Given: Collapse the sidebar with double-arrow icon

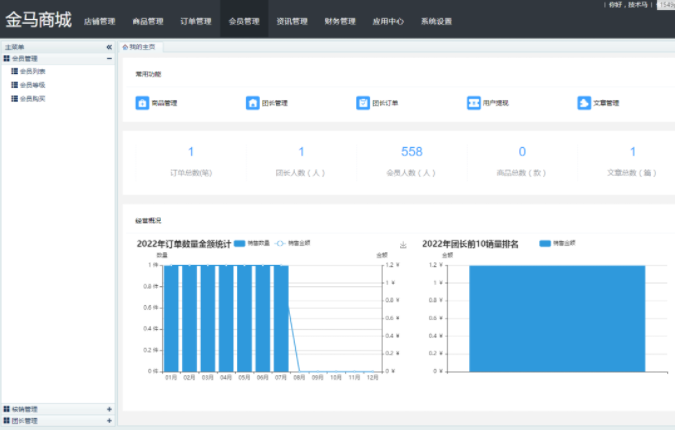Looking at the screenshot, I should (109, 47).
